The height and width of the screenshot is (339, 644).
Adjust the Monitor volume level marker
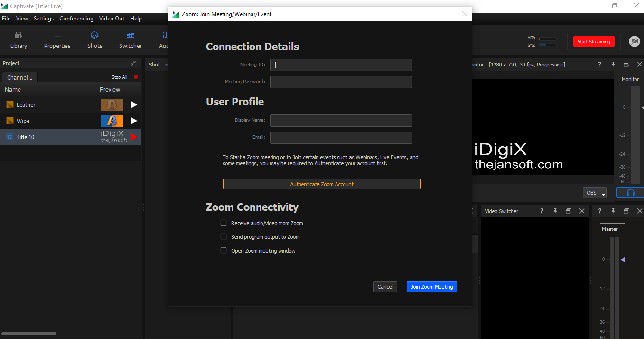pyautogui.click(x=642, y=108)
